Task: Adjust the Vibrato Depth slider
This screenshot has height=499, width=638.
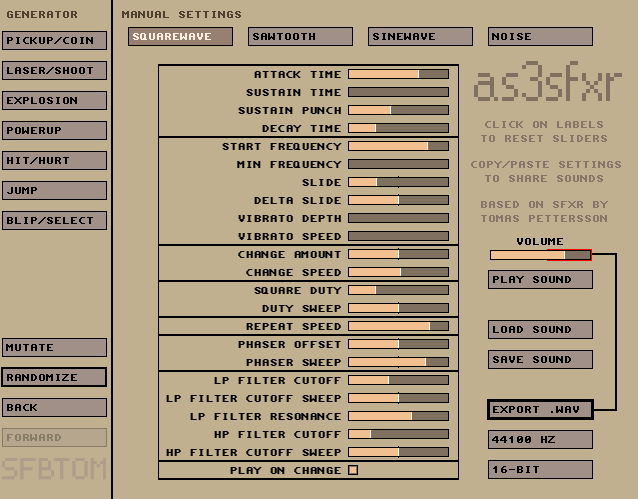Action: (x=399, y=218)
